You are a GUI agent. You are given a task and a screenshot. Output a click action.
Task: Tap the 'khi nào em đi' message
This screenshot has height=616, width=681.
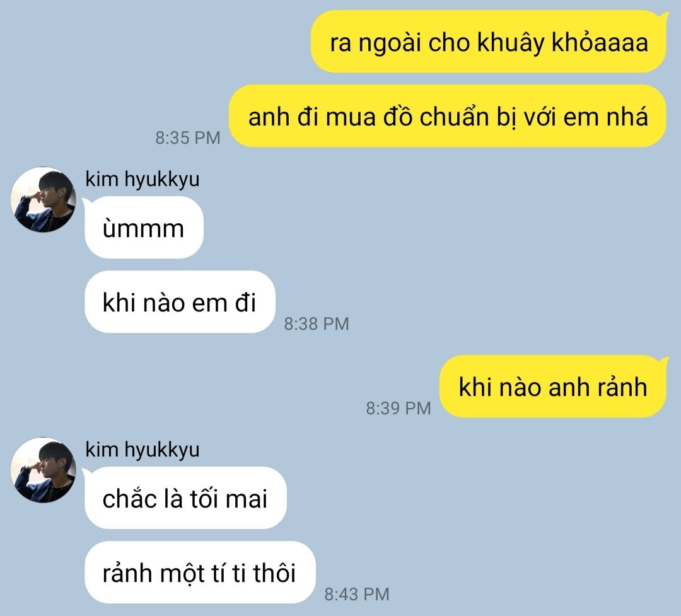(180, 302)
